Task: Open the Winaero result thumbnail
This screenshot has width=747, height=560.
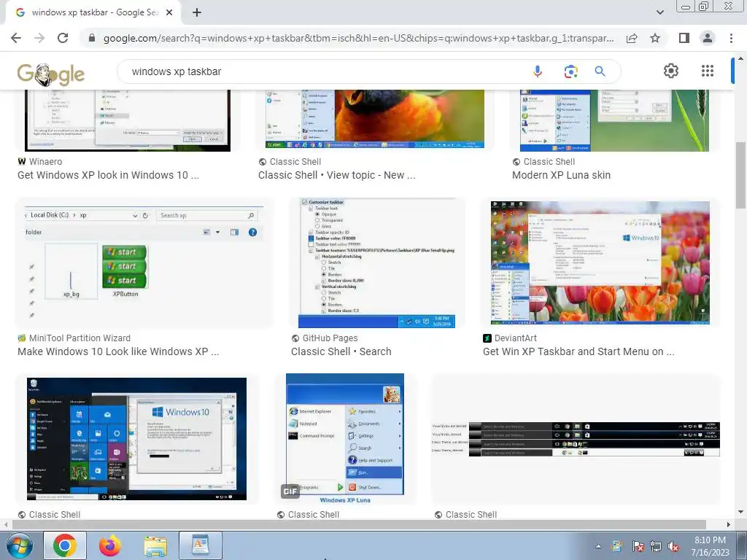Action: (x=128, y=120)
